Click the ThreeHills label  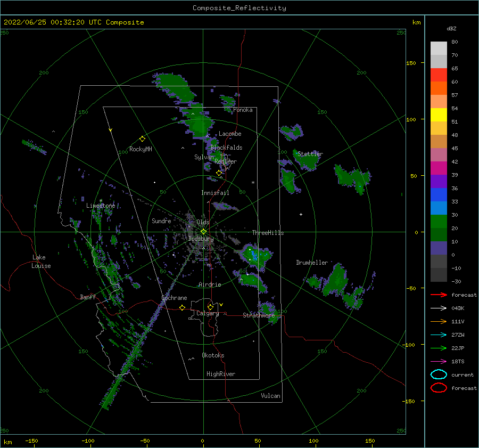(x=268, y=233)
